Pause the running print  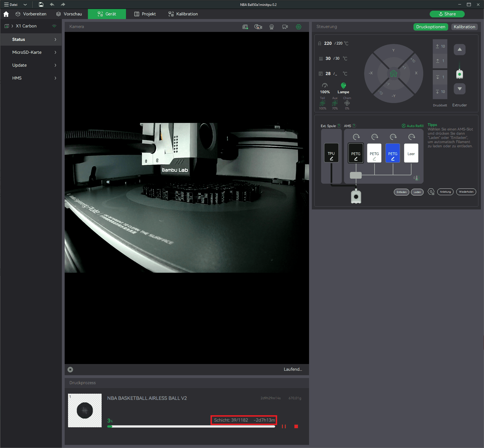[x=284, y=426]
